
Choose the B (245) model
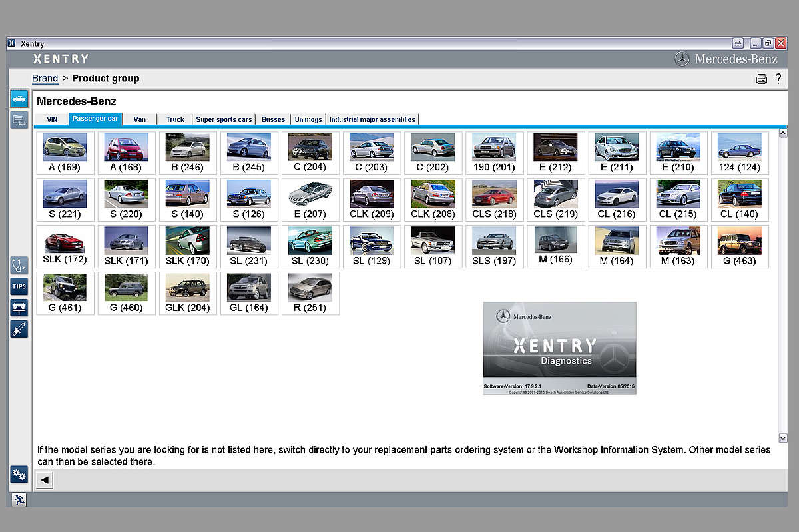(x=248, y=153)
